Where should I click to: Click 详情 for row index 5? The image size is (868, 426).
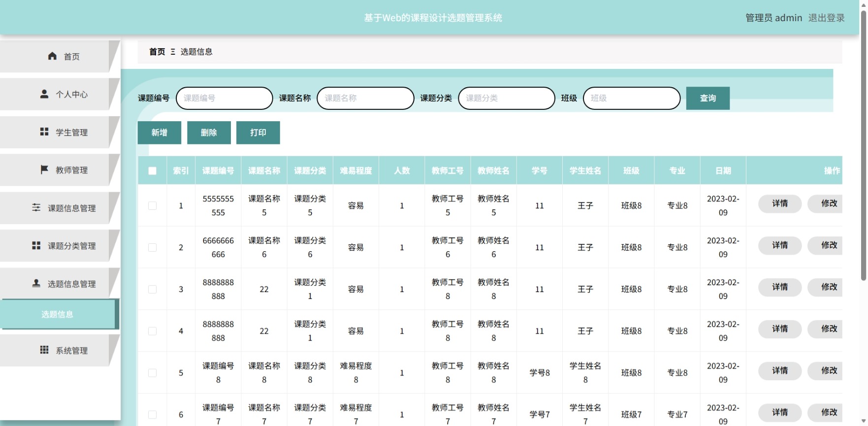[780, 371]
